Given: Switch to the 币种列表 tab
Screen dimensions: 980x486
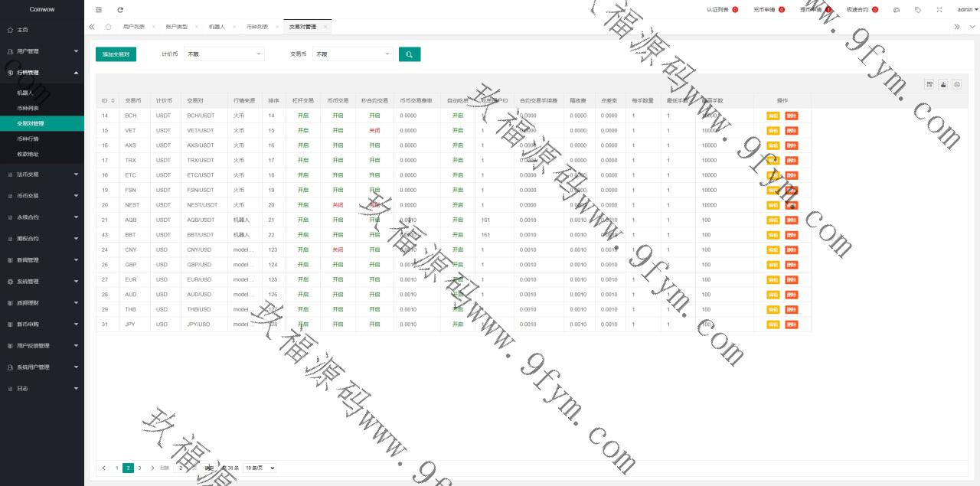Looking at the screenshot, I should pos(257,27).
